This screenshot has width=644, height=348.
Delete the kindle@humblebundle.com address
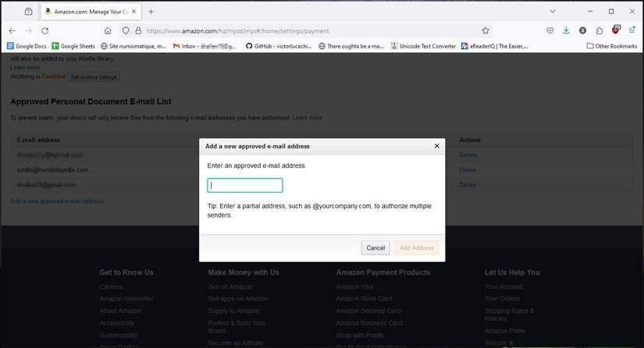pos(468,170)
